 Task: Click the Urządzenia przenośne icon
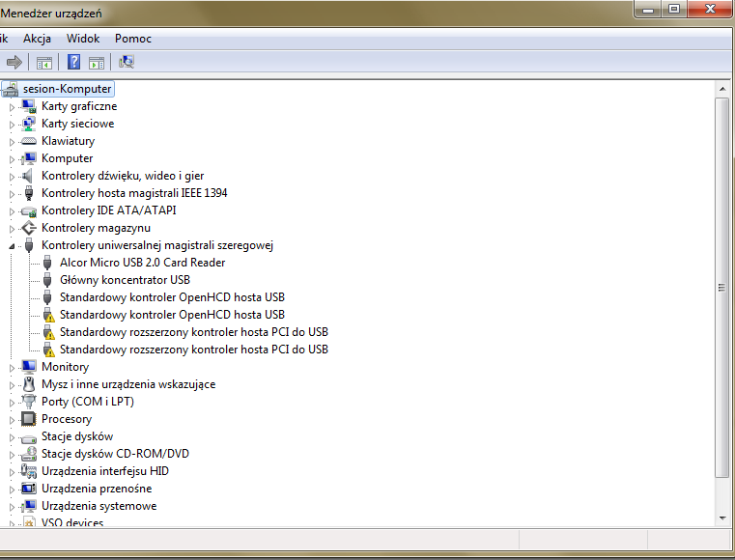tap(29, 489)
